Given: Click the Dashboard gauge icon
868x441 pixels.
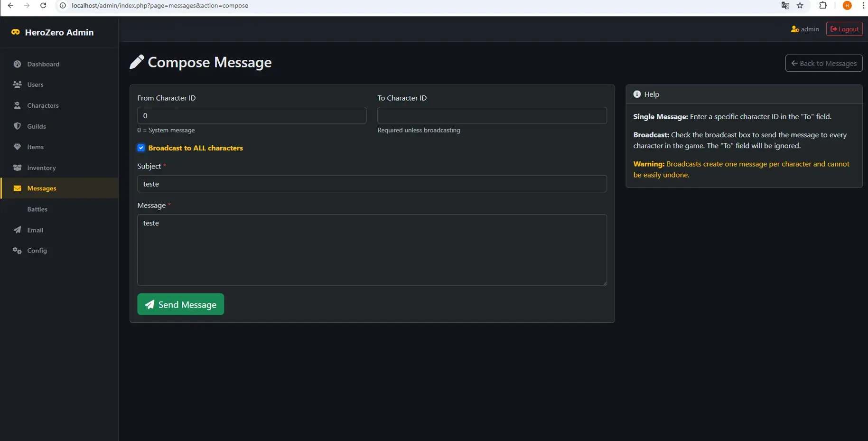Looking at the screenshot, I should (18, 64).
